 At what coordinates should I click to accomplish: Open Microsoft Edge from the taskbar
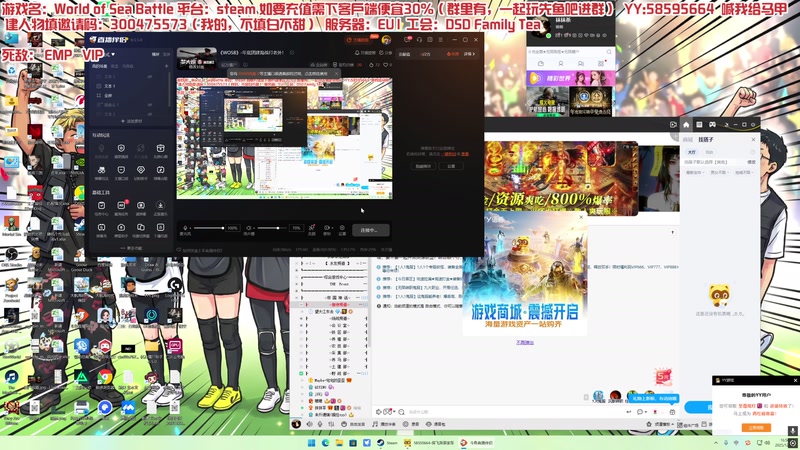pyautogui.click(x=325, y=443)
